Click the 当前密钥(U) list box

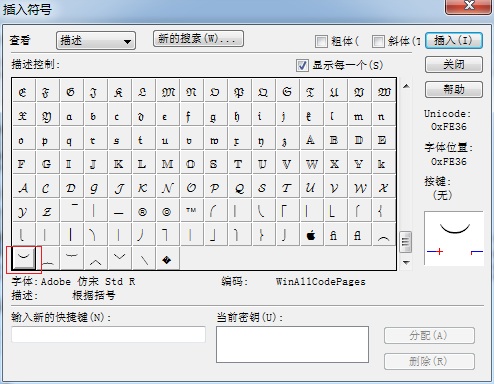[292, 344]
